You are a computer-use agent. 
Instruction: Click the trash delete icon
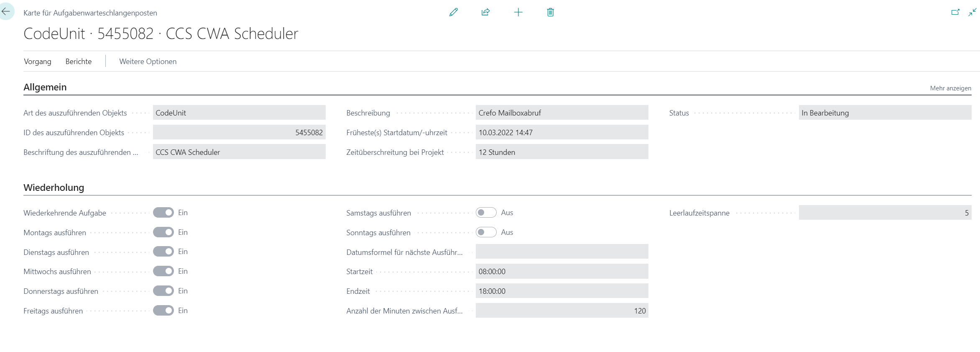click(x=550, y=12)
